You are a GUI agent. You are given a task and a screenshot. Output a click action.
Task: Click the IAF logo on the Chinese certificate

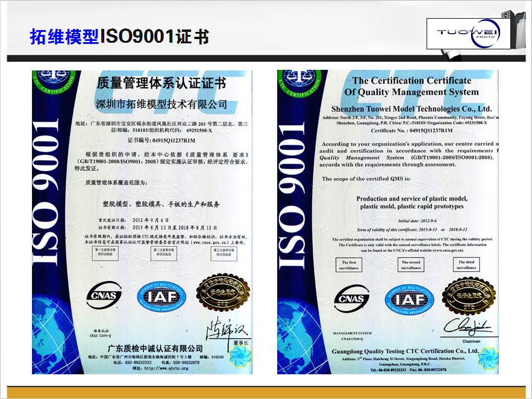click(x=161, y=297)
